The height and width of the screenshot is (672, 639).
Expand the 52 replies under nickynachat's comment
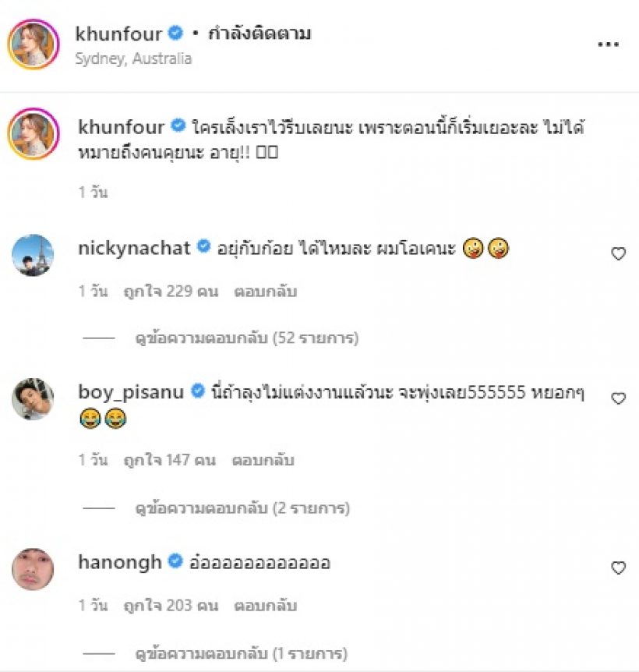point(247,338)
